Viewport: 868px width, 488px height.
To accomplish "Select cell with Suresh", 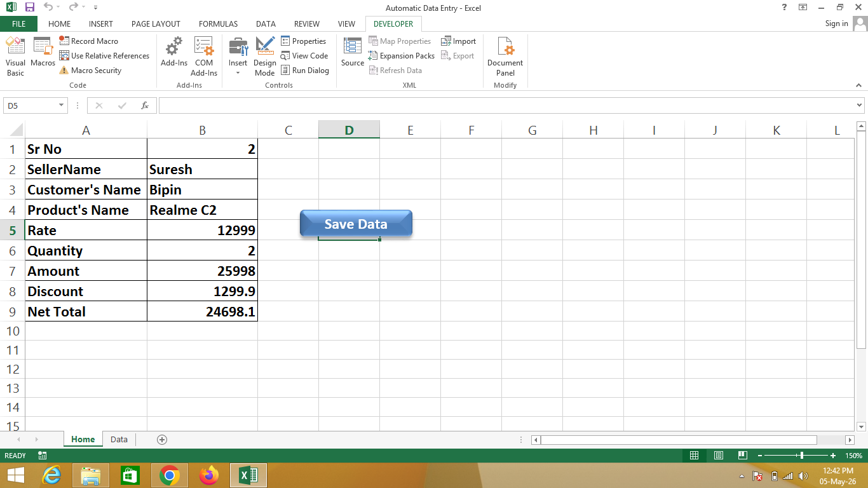I will point(202,169).
